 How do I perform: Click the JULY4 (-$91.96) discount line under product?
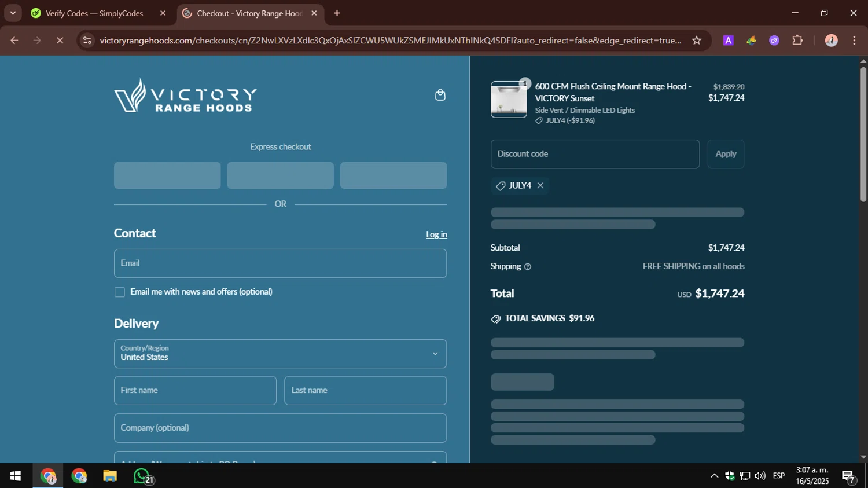pos(565,120)
